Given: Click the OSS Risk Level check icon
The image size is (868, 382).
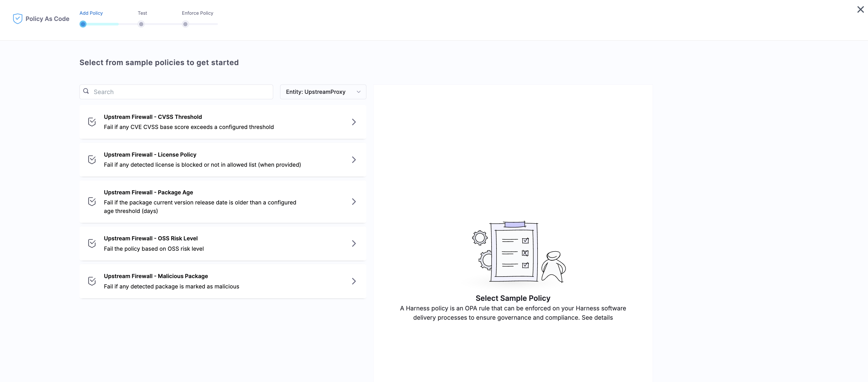Looking at the screenshot, I should pos(92,243).
